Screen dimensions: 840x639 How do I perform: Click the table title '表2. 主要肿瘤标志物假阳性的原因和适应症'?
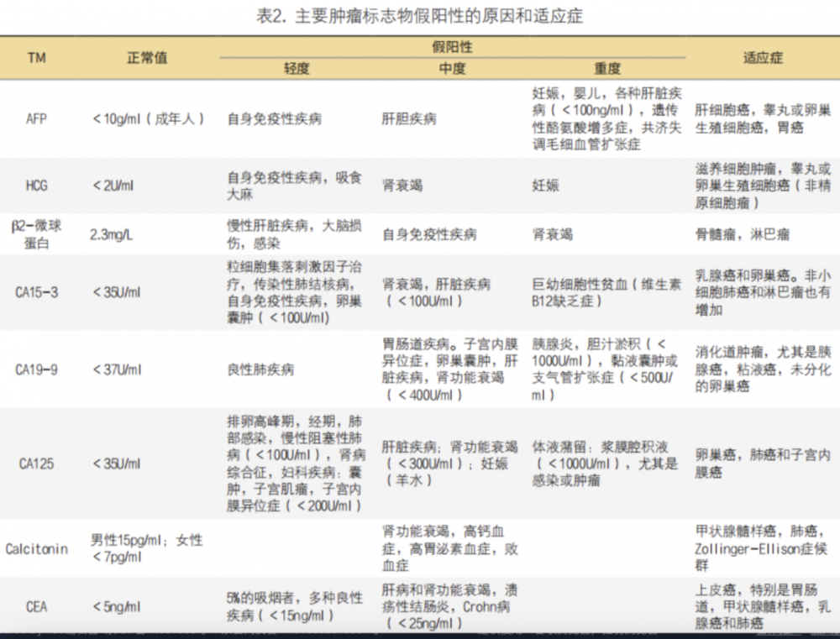[419, 16]
